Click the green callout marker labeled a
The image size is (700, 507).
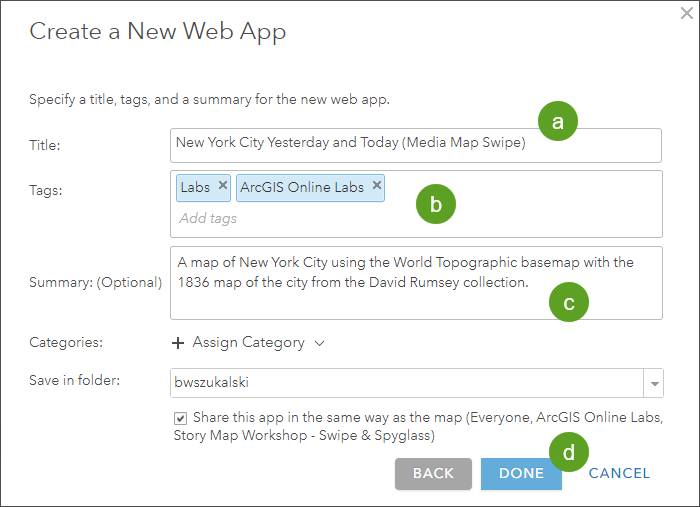coord(558,122)
